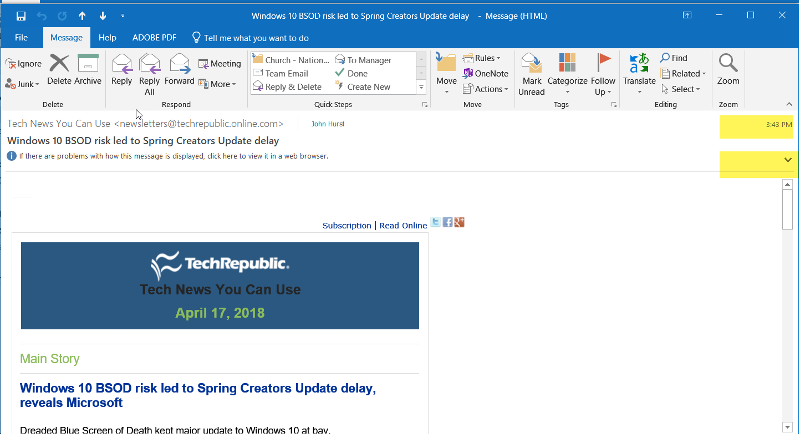The width and height of the screenshot is (799, 434).
Task: Click Find in Editing group
Action: coord(674,58)
